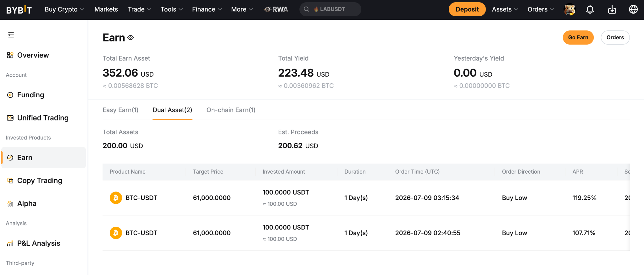Hide balances with the Earn eye toggle
This screenshot has height=275, width=644.
[x=130, y=38]
